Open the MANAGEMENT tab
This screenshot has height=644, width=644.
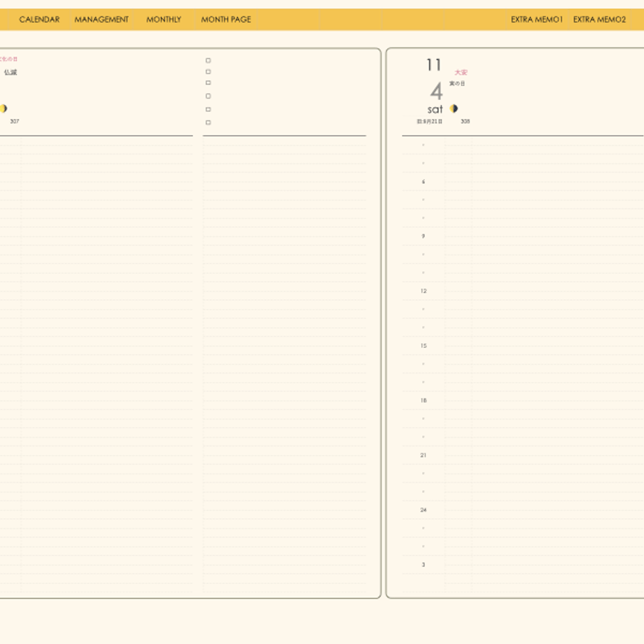coord(101,20)
